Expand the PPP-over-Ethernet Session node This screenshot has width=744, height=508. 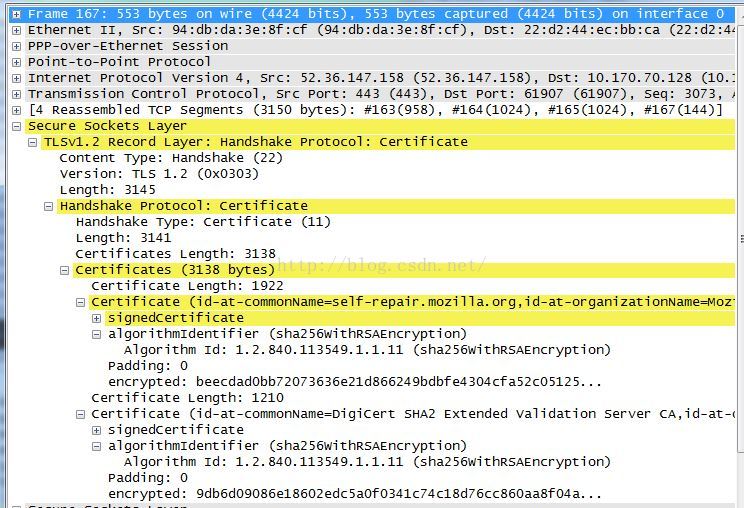(17, 46)
